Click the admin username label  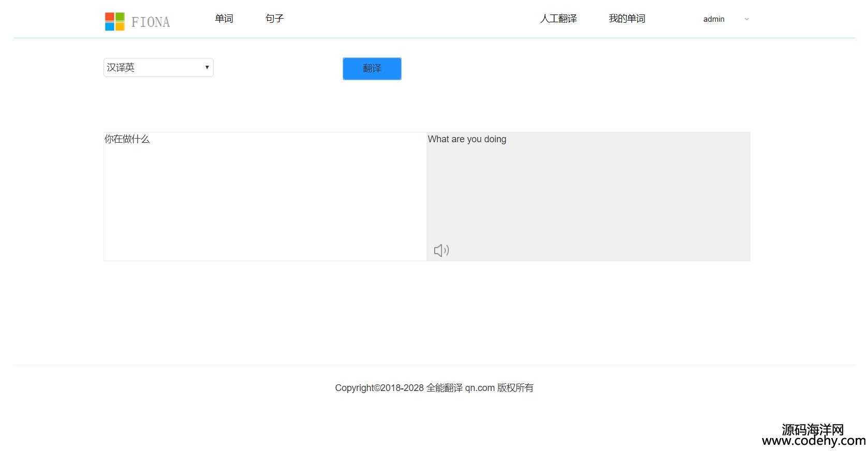pos(714,19)
